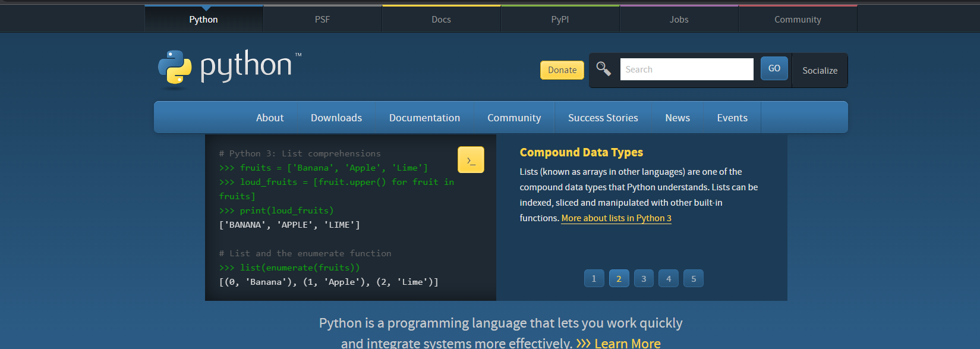This screenshot has height=349, width=980.
Task: Click the code line fruits = ['Banana', 'Apple', 'Lime']
Action: pyautogui.click(x=323, y=168)
